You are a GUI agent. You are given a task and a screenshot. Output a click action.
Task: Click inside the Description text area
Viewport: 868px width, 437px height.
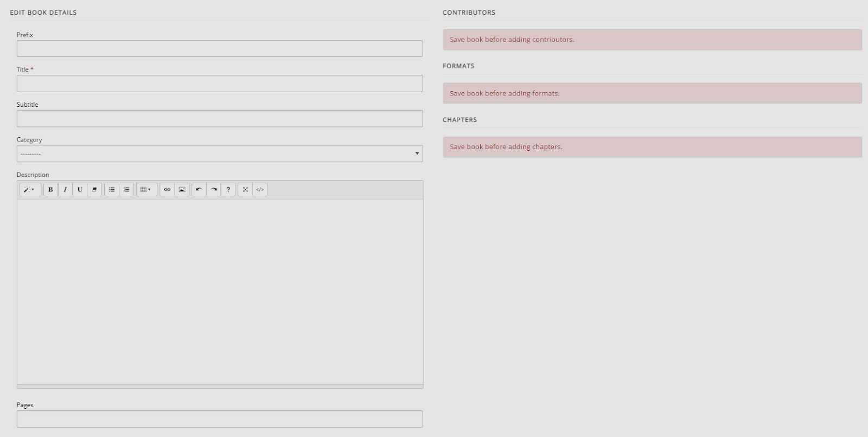[220, 292]
